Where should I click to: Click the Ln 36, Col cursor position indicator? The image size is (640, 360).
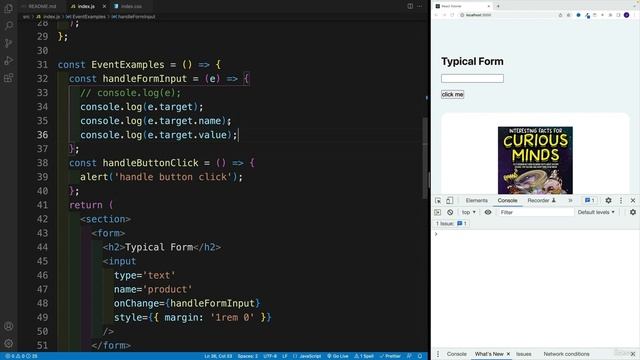tap(218, 356)
